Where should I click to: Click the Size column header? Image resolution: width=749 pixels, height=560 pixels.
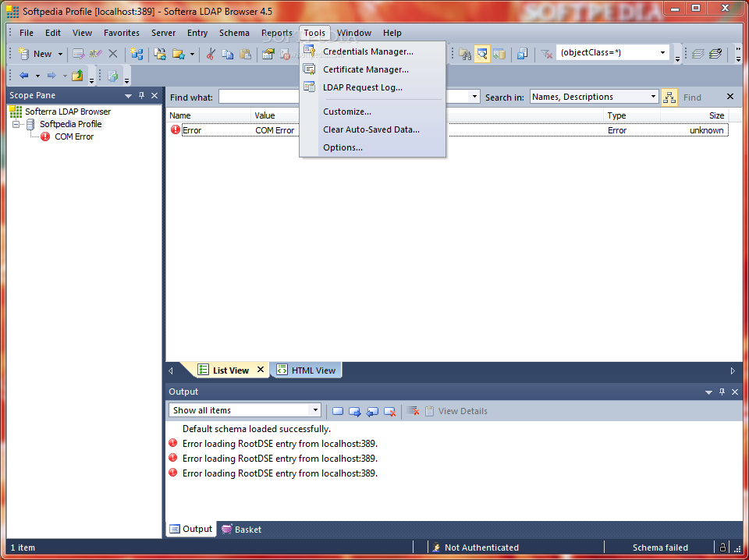click(695, 115)
